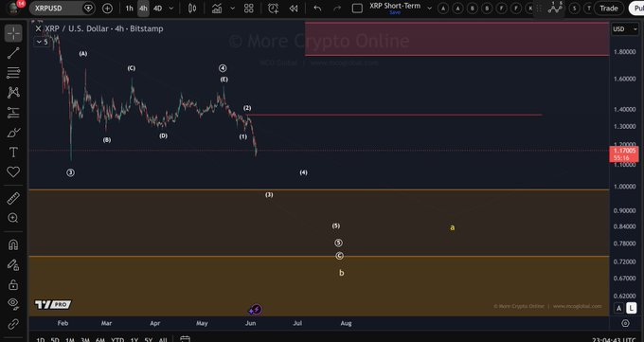The height and width of the screenshot is (342, 644).
Task: Switch to the 4D interval
Action: coord(157,9)
